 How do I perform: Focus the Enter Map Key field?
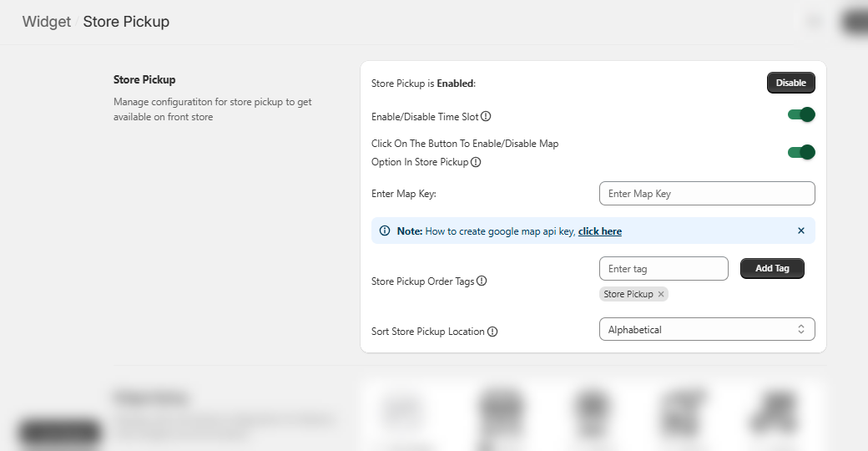(707, 194)
